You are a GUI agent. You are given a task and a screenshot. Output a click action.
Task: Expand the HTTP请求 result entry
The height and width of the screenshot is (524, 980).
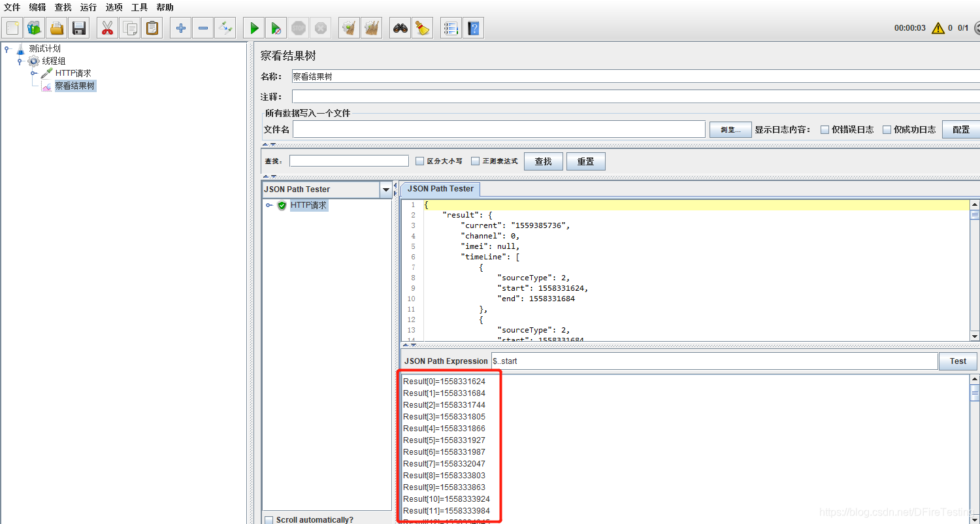[x=269, y=205]
